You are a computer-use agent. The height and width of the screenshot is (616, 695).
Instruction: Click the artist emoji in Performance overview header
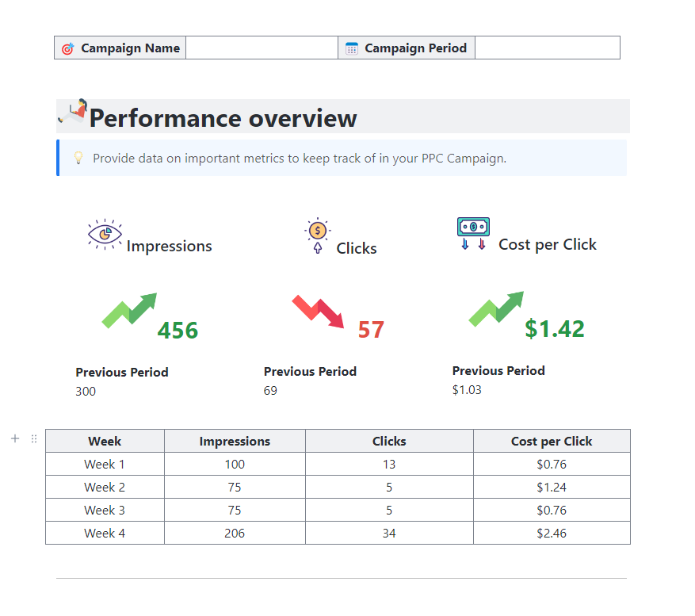[x=72, y=113]
